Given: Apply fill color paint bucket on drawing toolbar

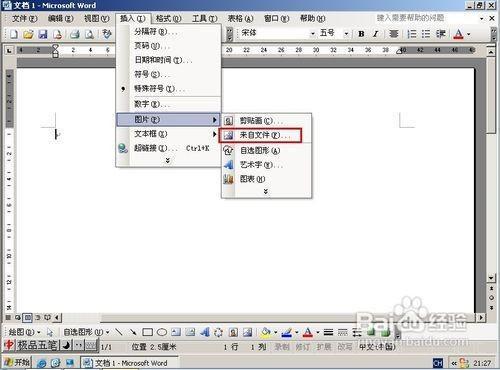Looking at the screenshot, I should pyautogui.click(x=266, y=332).
